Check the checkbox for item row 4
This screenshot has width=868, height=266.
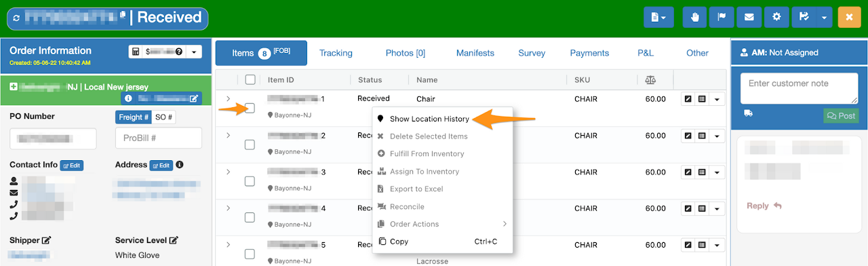[x=250, y=217]
